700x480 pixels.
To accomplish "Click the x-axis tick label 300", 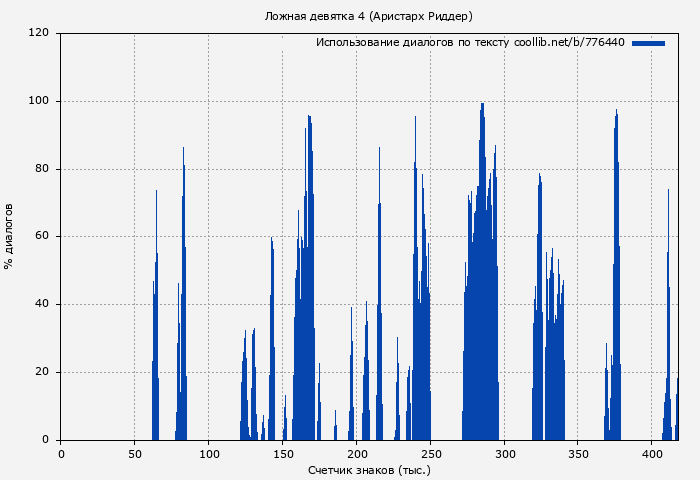I will coord(504,453).
